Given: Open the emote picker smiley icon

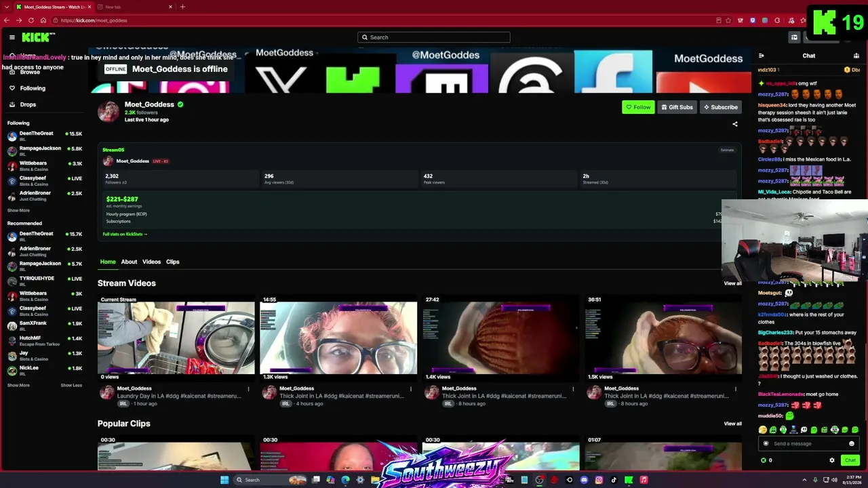Looking at the screenshot, I should [852, 444].
